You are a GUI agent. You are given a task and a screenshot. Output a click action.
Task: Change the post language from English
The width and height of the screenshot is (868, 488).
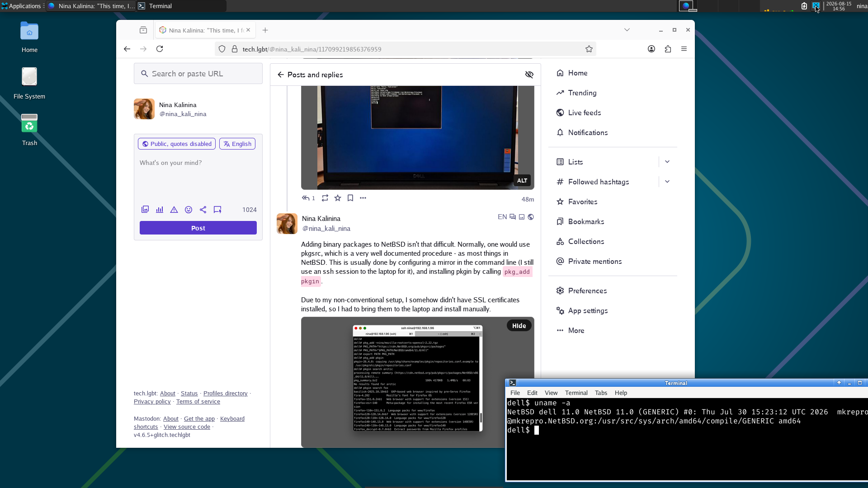237,144
